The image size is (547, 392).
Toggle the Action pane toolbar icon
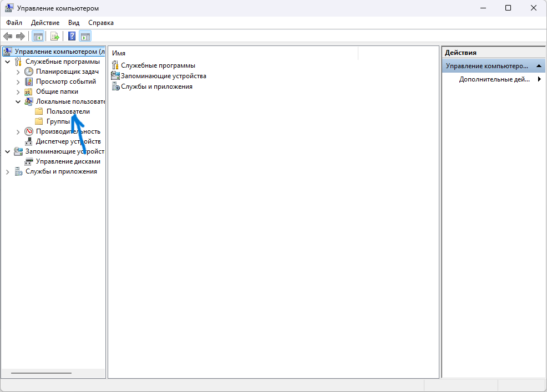click(85, 36)
